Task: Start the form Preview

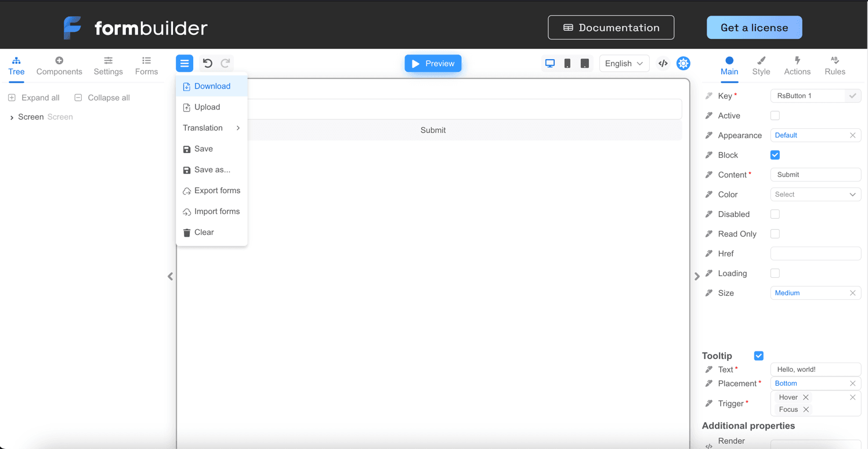Action: [x=433, y=63]
